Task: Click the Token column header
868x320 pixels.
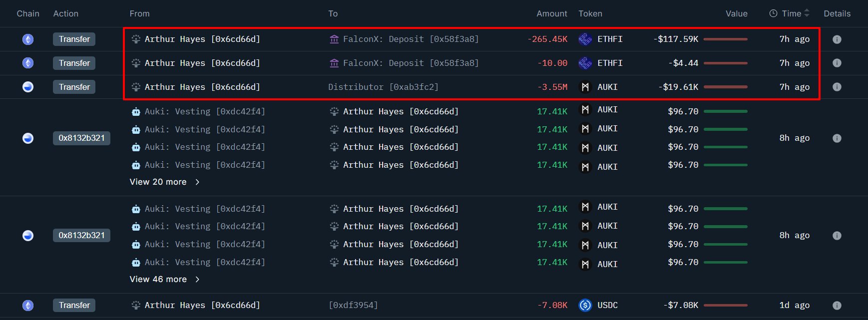Action: click(590, 13)
